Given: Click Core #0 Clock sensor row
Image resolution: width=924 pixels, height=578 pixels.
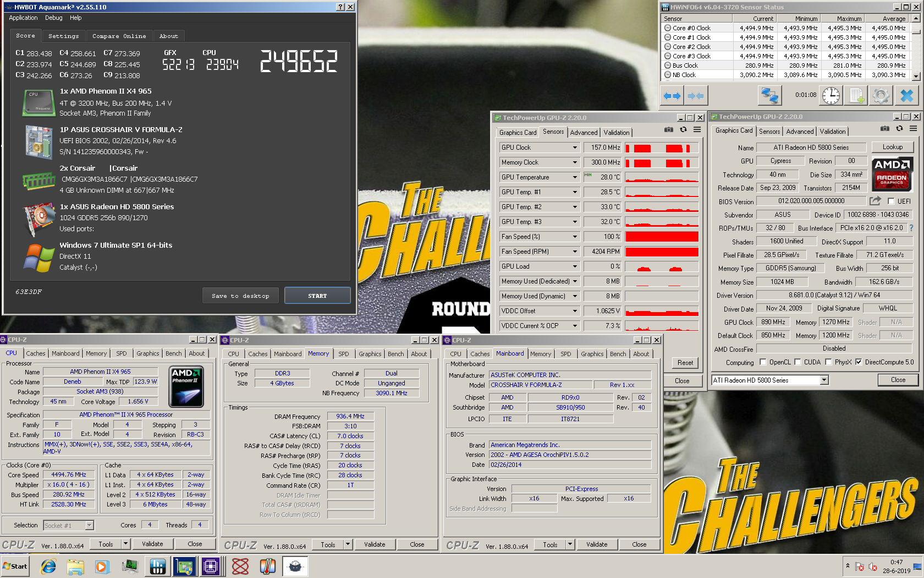Looking at the screenshot, I should pyautogui.click(x=785, y=28).
